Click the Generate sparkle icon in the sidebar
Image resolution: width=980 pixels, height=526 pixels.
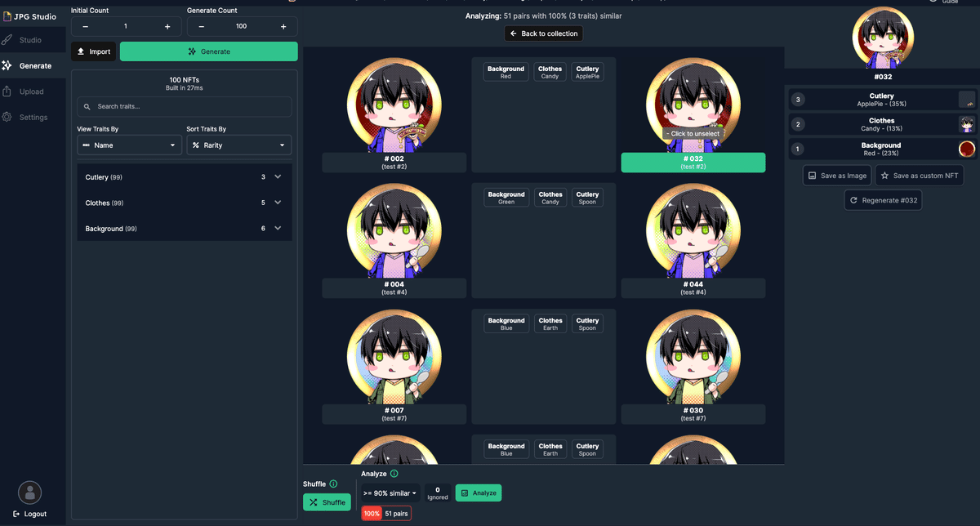tap(7, 65)
